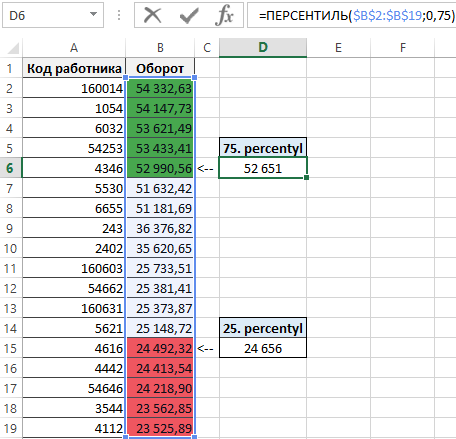Screen dimensions: 456x439
Task: Click the green cell with 54 332,63
Action: tap(160, 88)
